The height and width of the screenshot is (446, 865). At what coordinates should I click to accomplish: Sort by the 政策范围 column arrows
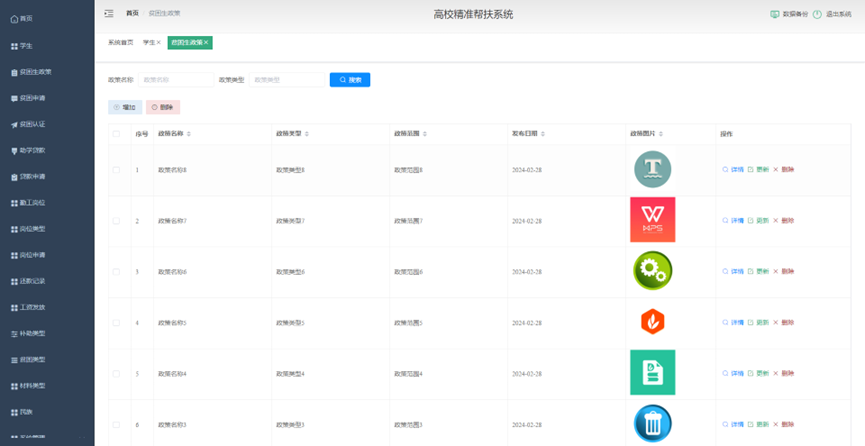[425, 134]
